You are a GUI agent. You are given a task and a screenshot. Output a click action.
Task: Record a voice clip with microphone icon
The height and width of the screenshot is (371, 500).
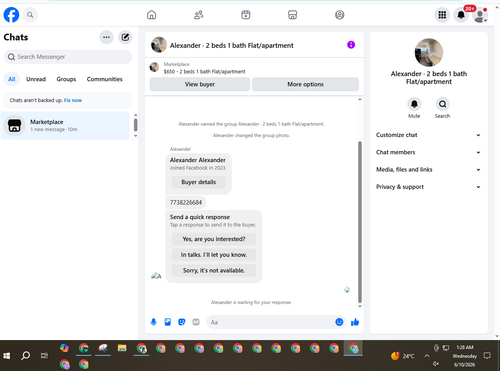click(x=153, y=322)
